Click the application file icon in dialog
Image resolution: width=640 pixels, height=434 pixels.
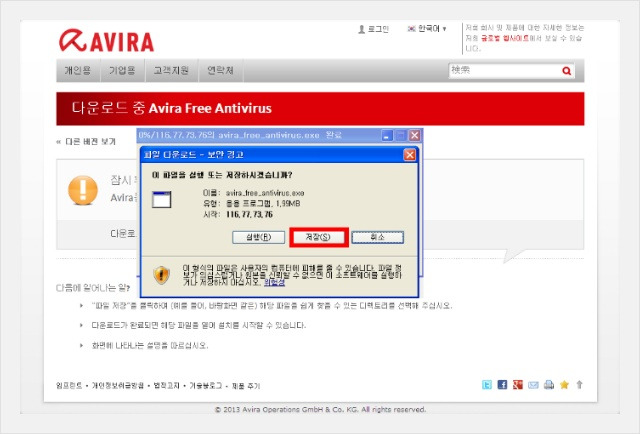[161, 200]
